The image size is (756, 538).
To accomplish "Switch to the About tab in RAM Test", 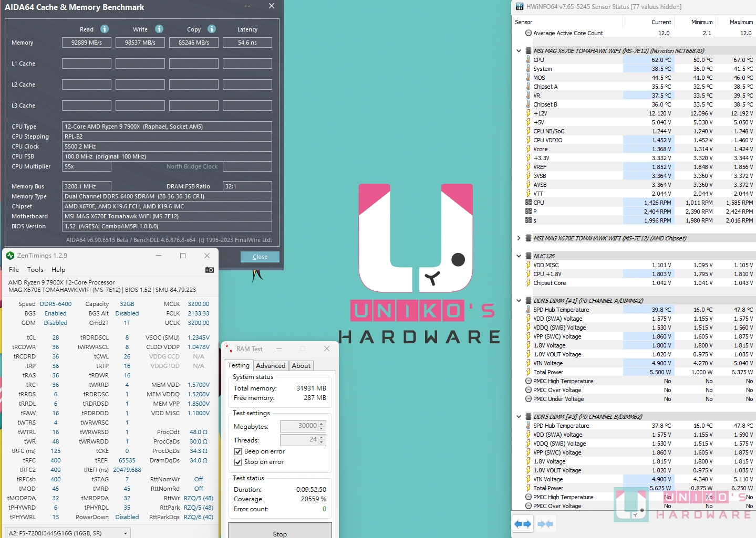I will pyautogui.click(x=301, y=366).
